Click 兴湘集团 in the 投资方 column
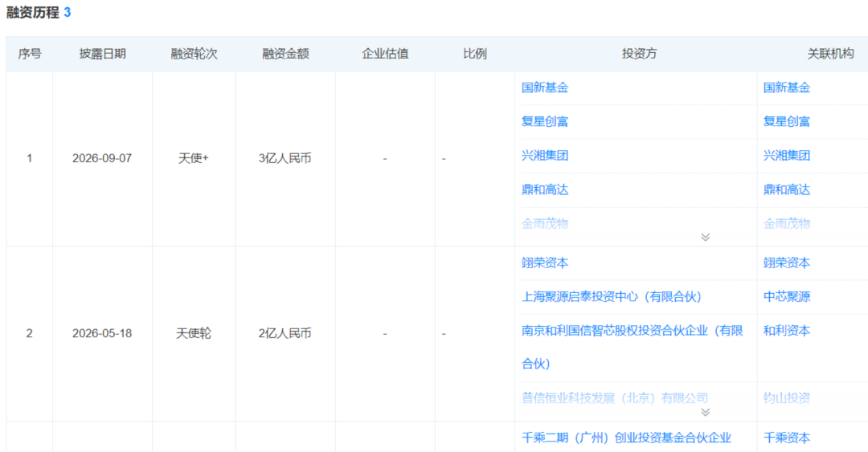 point(545,156)
